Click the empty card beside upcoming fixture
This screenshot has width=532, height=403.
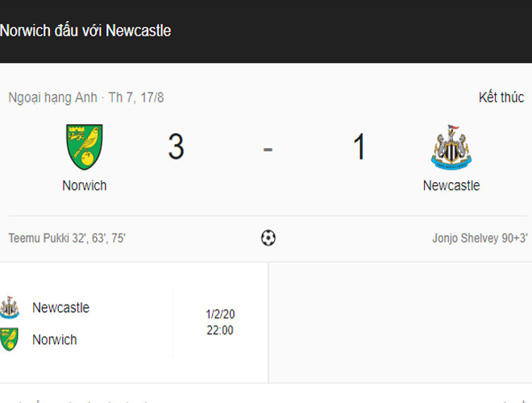pyautogui.click(x=400, y=322)
